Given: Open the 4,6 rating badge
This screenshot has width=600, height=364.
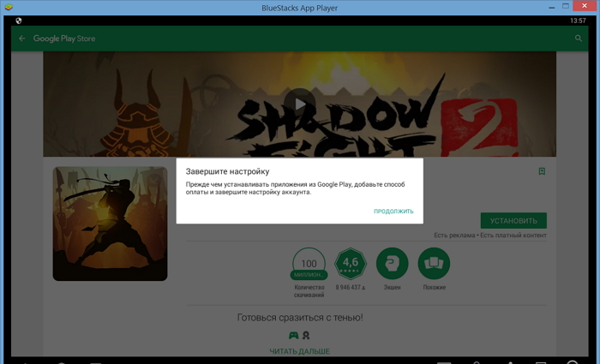Looking at the screenshot, I should [x=351, y=264].
